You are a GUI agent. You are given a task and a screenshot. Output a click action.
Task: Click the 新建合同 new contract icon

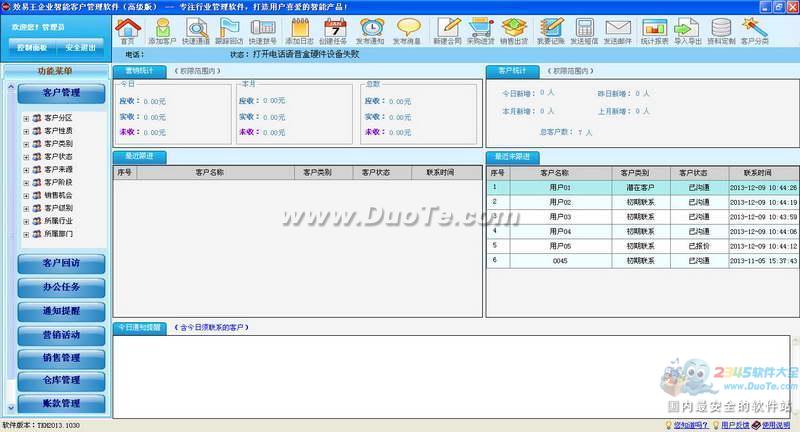click(x=447, y=32)
